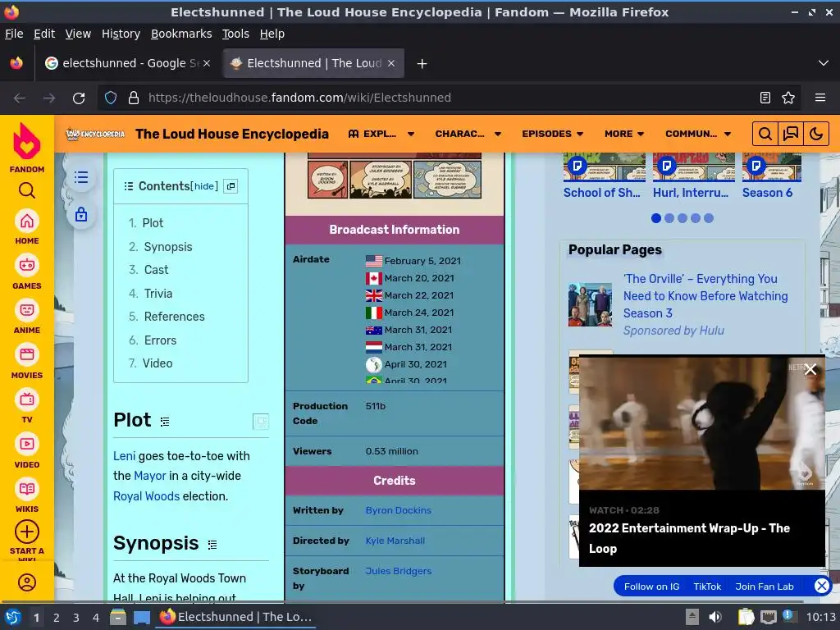The height and width of the screenshot is (630, 840).
Task: Reload the page in Firefox
Action: point(79,98)
